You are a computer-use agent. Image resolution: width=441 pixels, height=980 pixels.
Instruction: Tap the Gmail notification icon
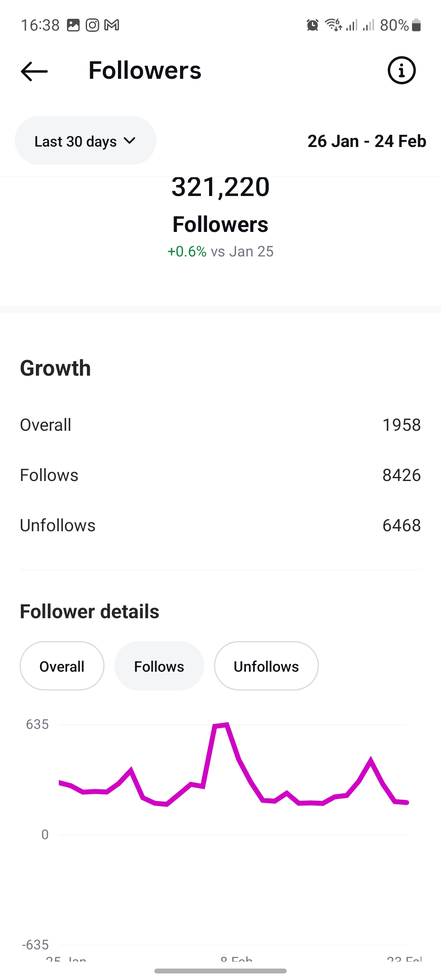(x=111, y=25)
